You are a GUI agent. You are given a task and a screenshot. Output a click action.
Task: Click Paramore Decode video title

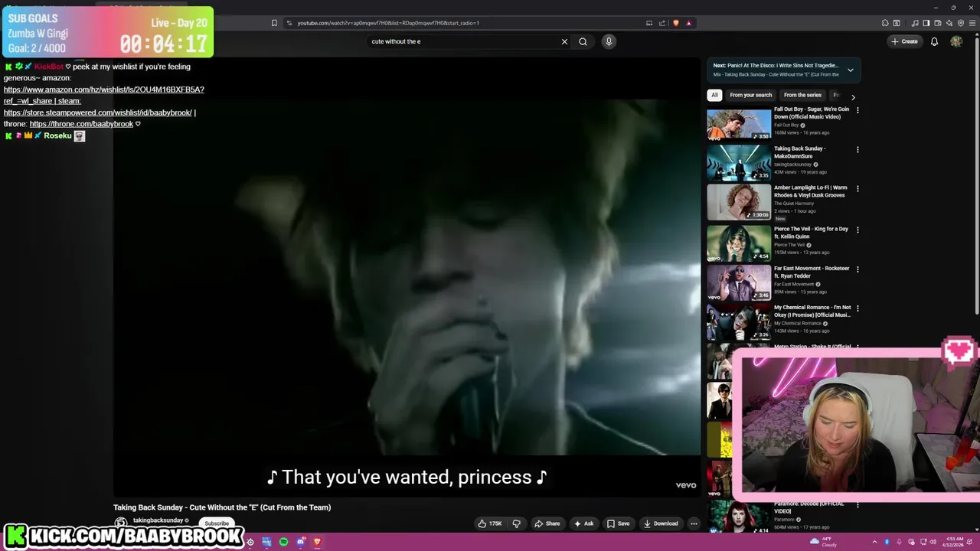tap(808, 507)
